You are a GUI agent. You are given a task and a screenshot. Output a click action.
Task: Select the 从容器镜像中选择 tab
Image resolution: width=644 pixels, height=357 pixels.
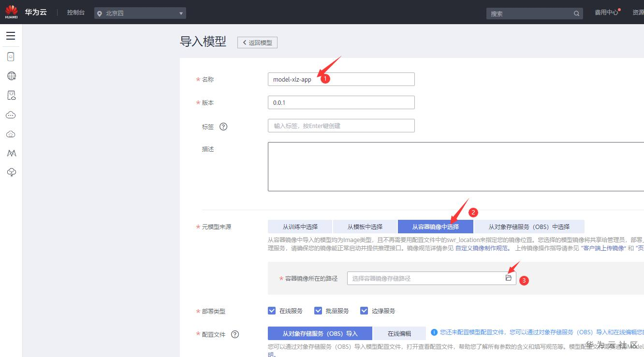(x=436, y=227)
